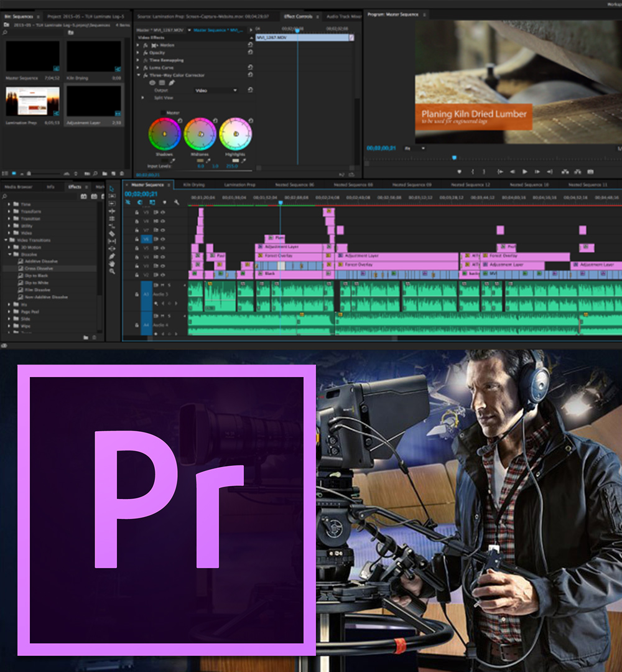Image resolution: width=622 pixels, height=672 pixels.
Task: Reset the Luma Curve effect
Action: (x=250, y=67)
